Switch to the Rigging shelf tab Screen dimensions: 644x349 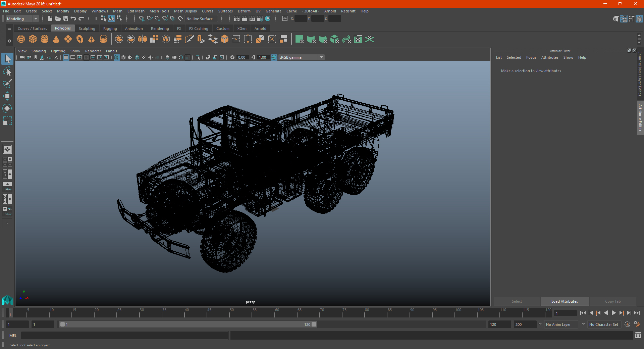[x=110, y=29]
